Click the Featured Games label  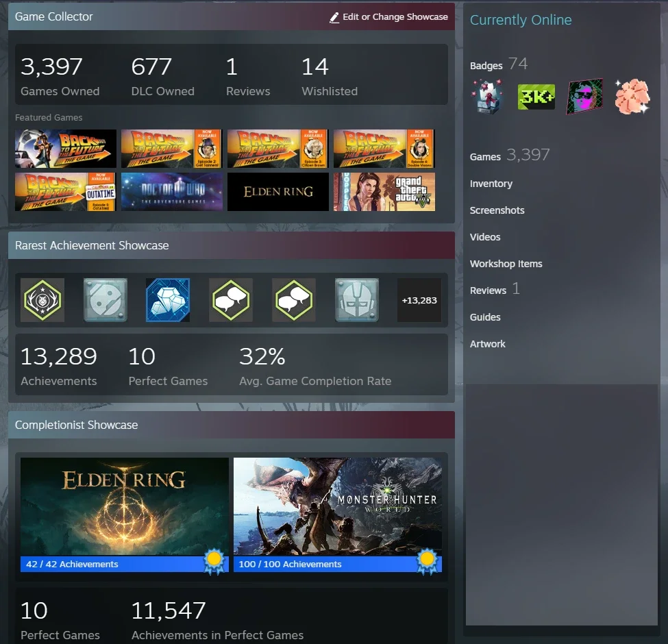tap(49, 118)
